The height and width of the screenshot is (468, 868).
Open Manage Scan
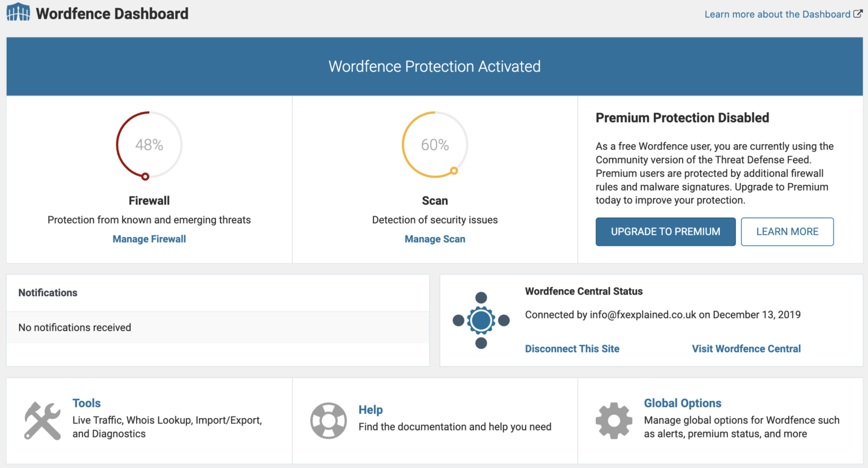coord(435,239)
